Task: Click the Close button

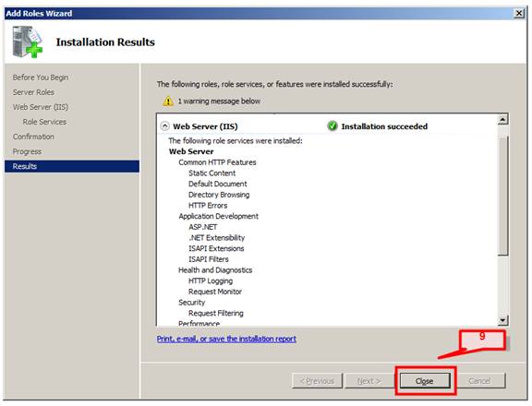Action: click(x=425, y=381)
